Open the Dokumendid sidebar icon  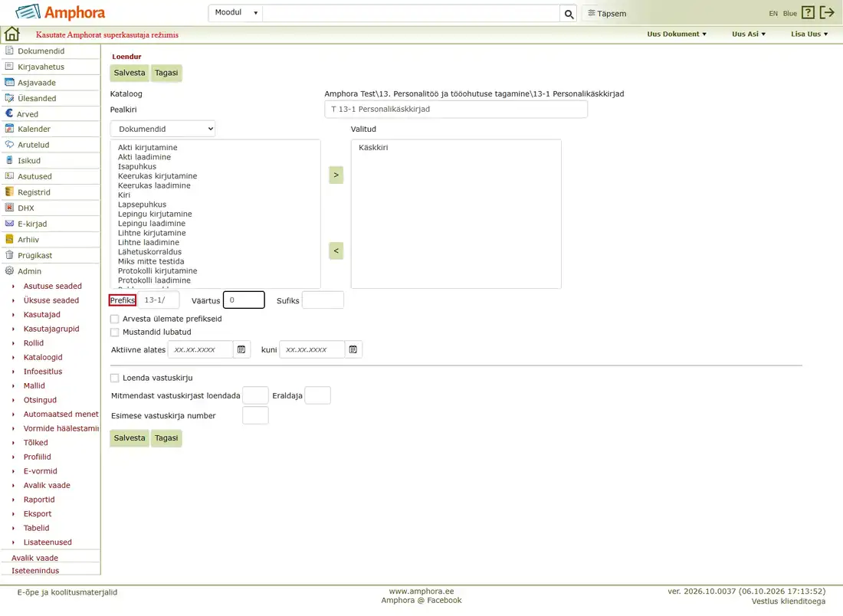pos(9,51)
